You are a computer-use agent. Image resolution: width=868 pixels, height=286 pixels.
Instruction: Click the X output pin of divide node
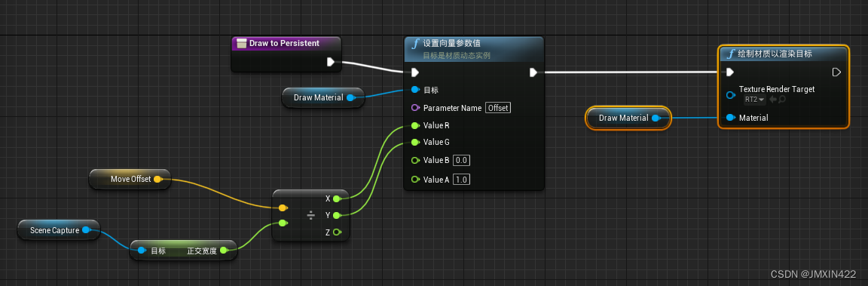point(337,198)
